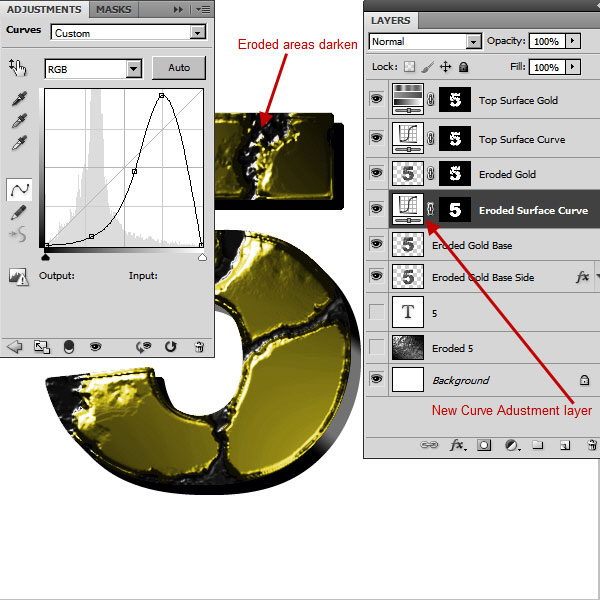Open RGB channel dropdown

[134, 69]
